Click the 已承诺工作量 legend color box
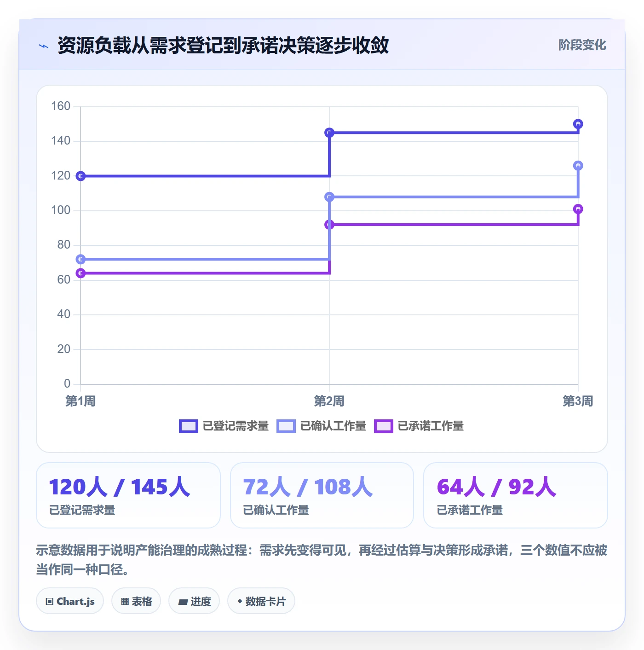The image size is (644, 650). (383, 426)
